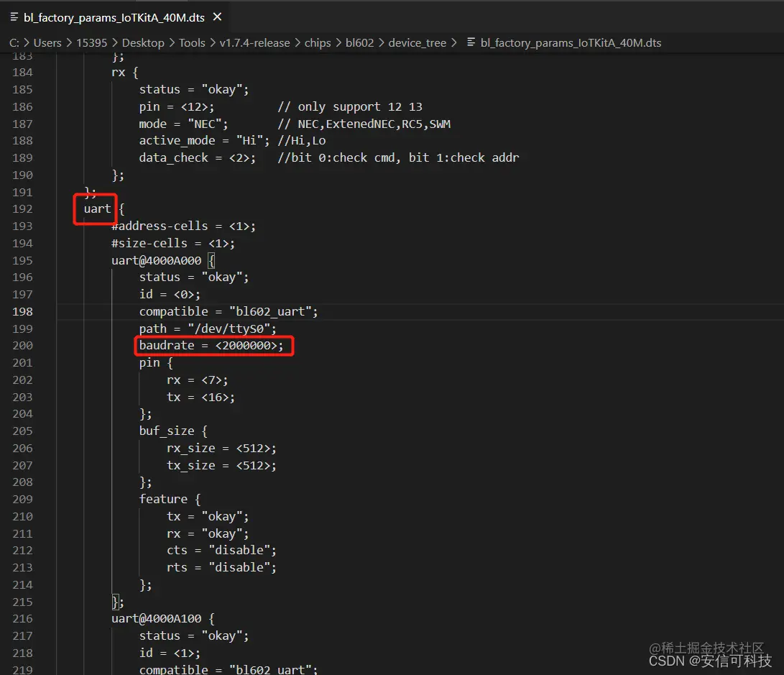Open the 'Tools' breadcrumb folder
This screenshot has height=675, width=784.
[192, 43]
